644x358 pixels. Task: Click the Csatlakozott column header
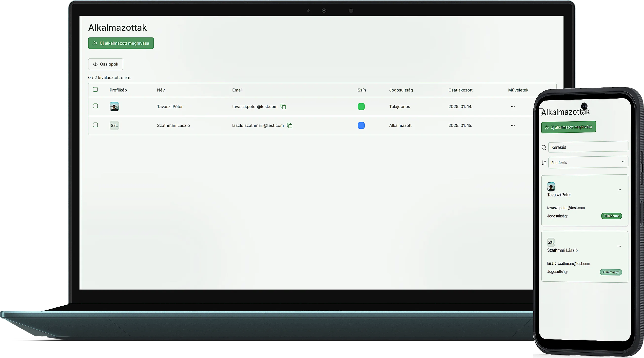tap(460, 90)
